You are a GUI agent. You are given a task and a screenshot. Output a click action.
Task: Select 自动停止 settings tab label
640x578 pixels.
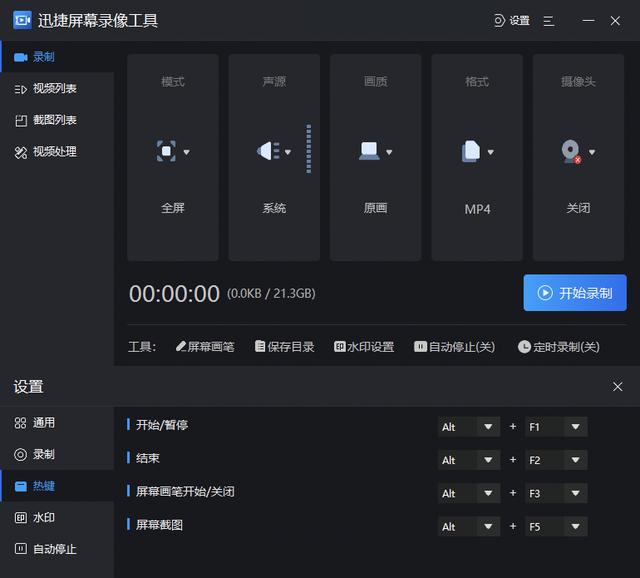[x=55, y=549]
